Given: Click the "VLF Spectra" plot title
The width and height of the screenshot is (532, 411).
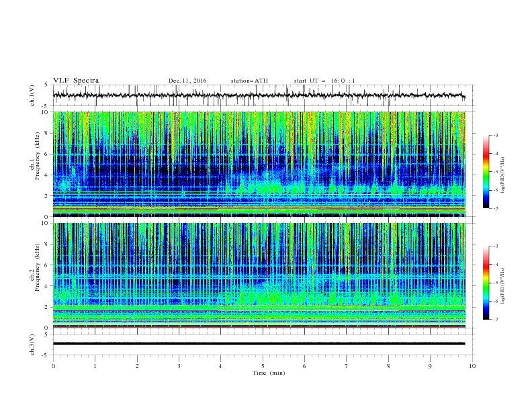Looking at the screenshot, I should tap(76, 81).
